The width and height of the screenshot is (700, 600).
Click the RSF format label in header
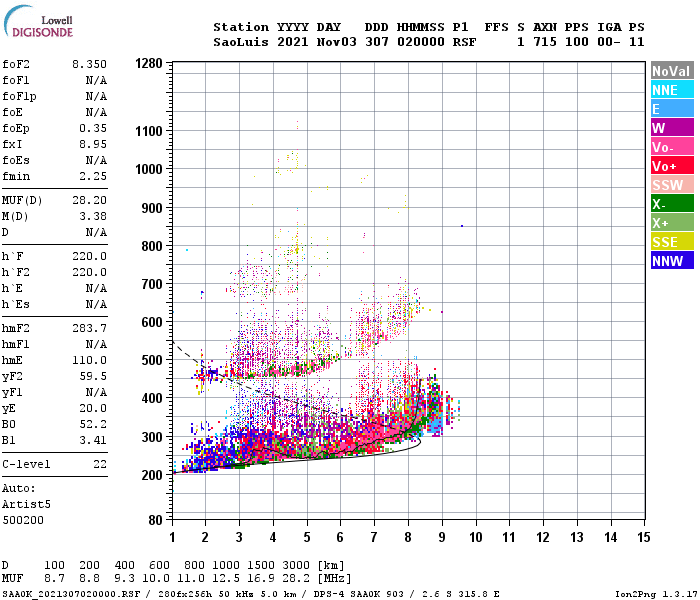[464, 42]
